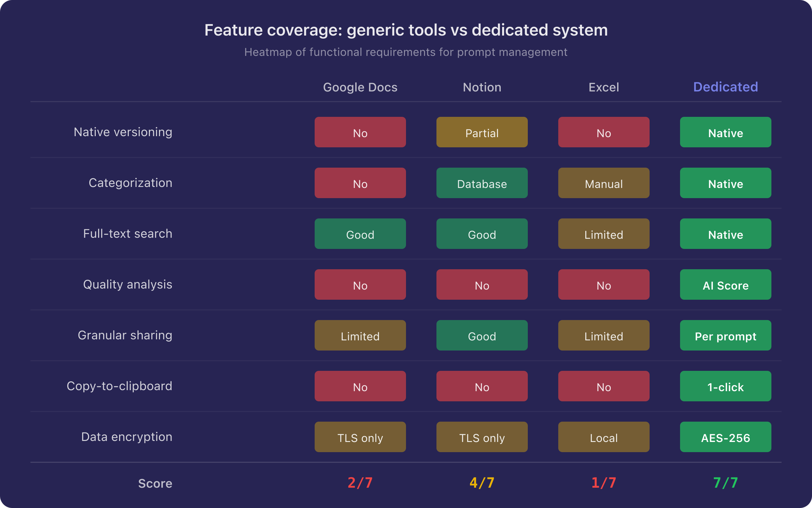812x508 pixels.
Task: Click the 'AI Score' badge under Dedicated
Action: 725,284
